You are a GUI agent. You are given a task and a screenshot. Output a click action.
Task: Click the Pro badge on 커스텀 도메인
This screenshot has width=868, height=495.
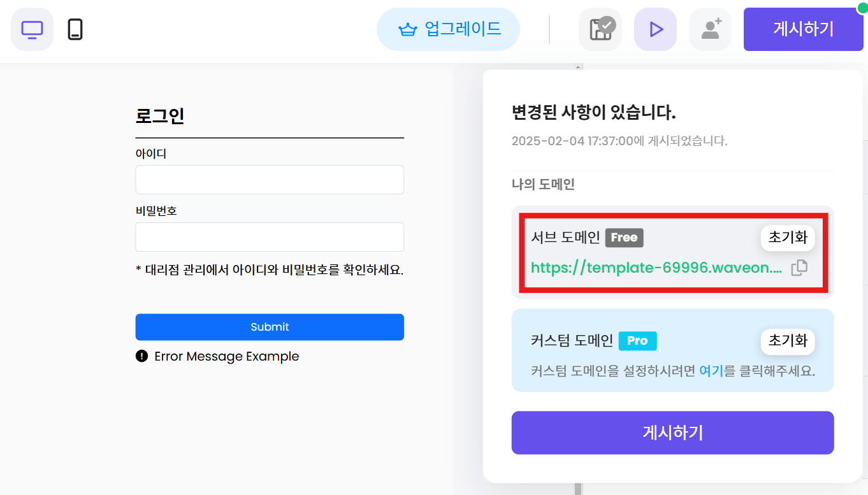[x=637, y=341]
